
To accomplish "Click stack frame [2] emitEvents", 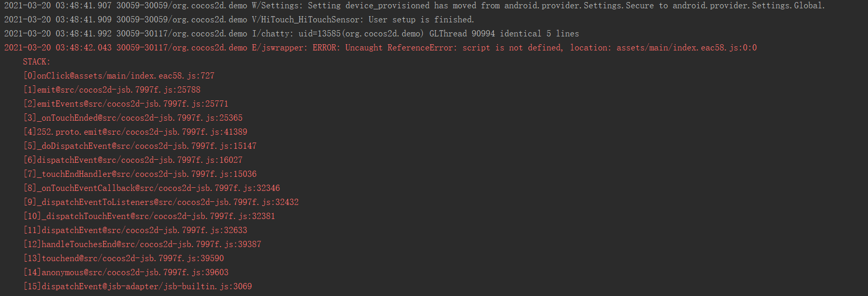I will tap(126, 104).
